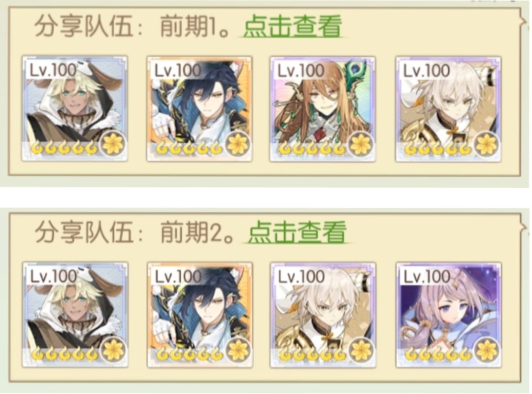Select blonde hooded character in team 前期1
Image resolution: width=532 pixels, height=394 pixels.
point(75,108)
